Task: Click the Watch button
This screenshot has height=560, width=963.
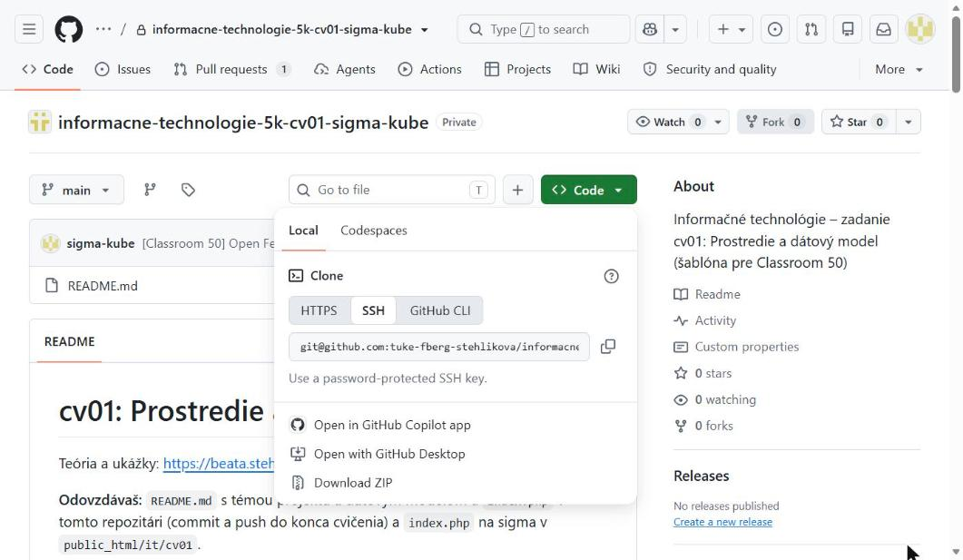Action: 668,123
